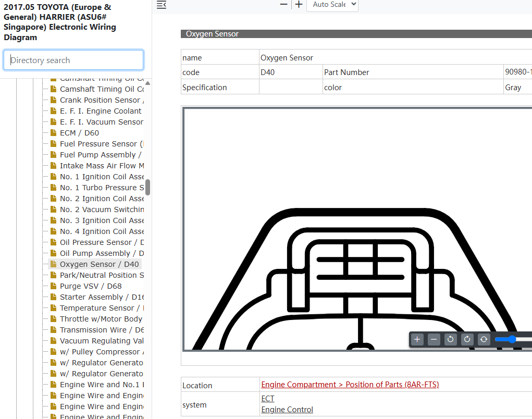
Task: Select No. 1 Ignition Coil entry
Action: tap(102, 177)
